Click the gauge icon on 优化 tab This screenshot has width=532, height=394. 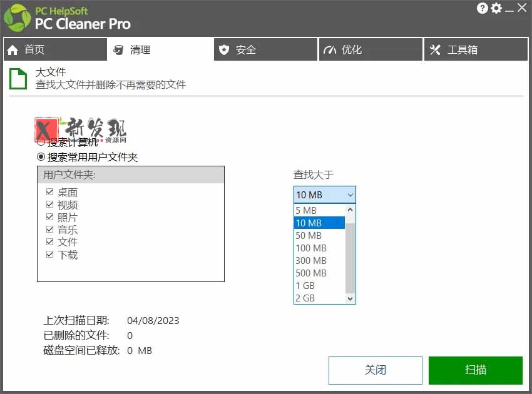[329, 50]
